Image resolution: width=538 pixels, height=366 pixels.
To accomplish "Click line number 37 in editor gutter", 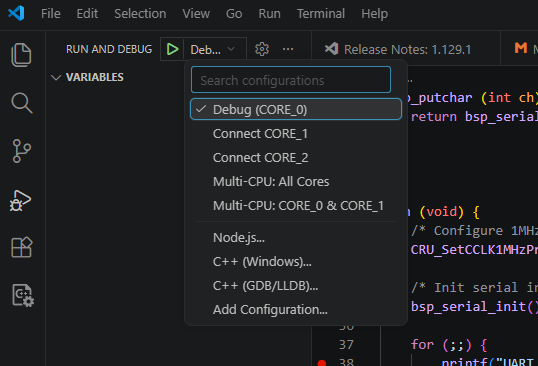I will coord(346,344).
